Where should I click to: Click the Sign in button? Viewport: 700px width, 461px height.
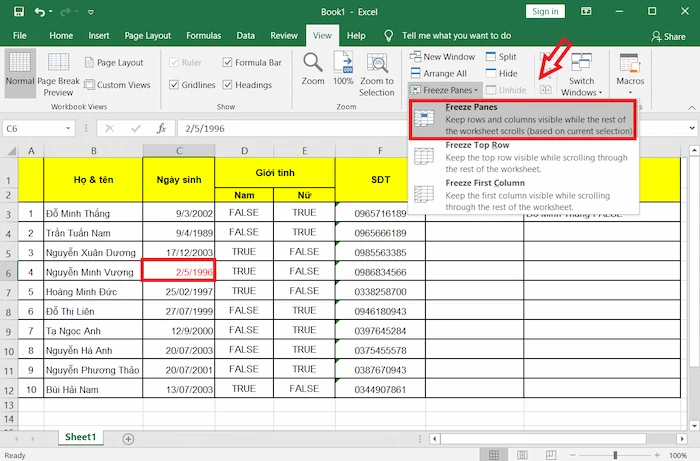click(x=545, y=11)
